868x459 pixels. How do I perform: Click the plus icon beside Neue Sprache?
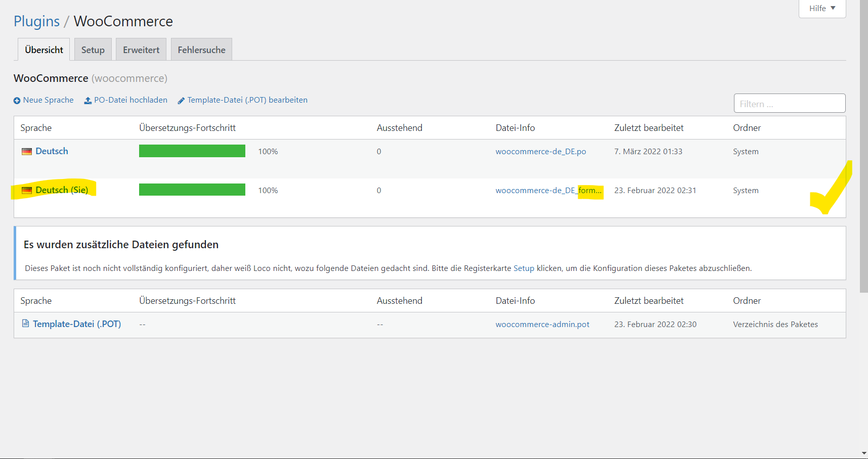pos(17,101)
